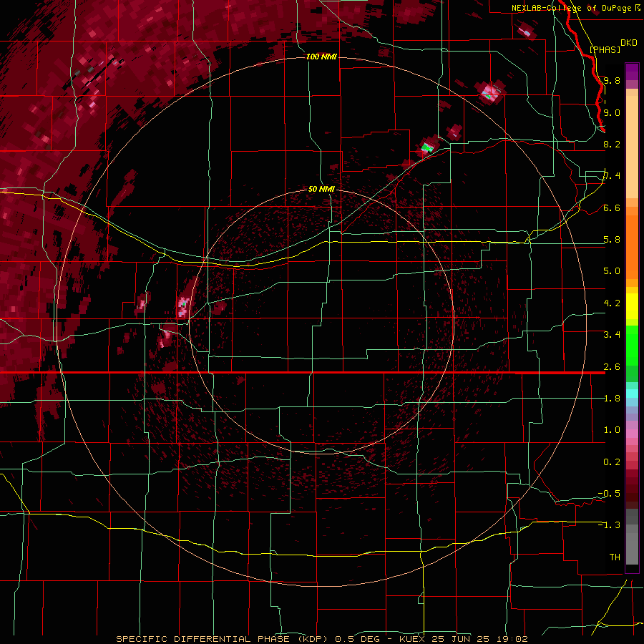This screenshot has height=644, width=644.
Task: Click the purple top segment of color scale
Action: point(632,72)
